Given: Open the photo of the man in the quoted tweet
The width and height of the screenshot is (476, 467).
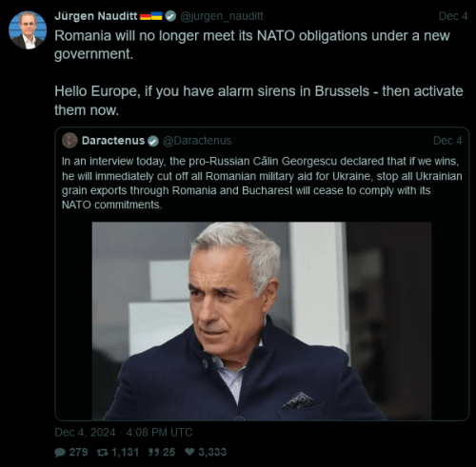Looking at the screenshot, I should (262, 321).
